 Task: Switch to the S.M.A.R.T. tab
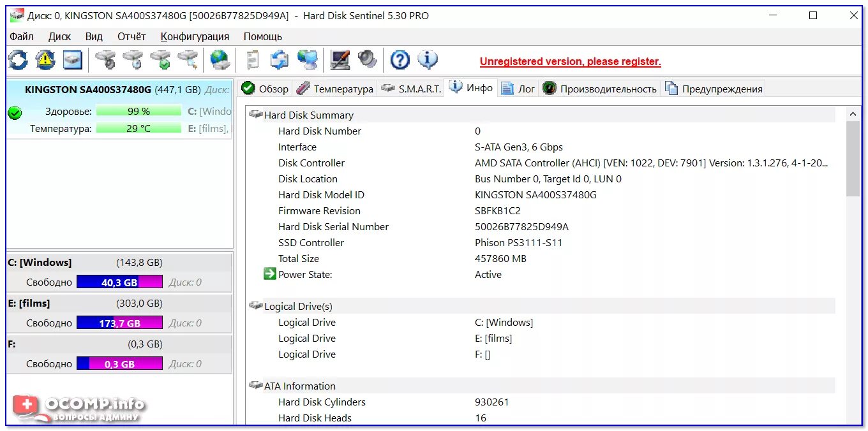(x=412, y=89)
